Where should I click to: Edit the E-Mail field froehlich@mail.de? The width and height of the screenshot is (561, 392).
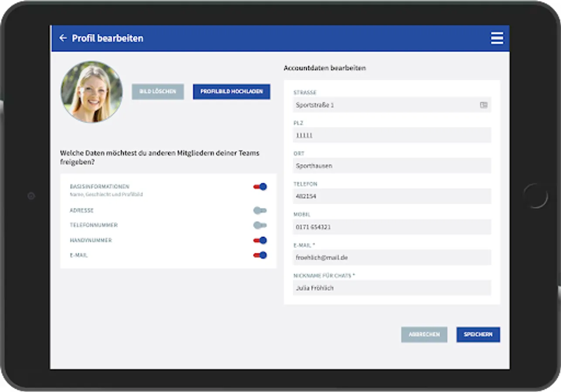tap(392, 257)
